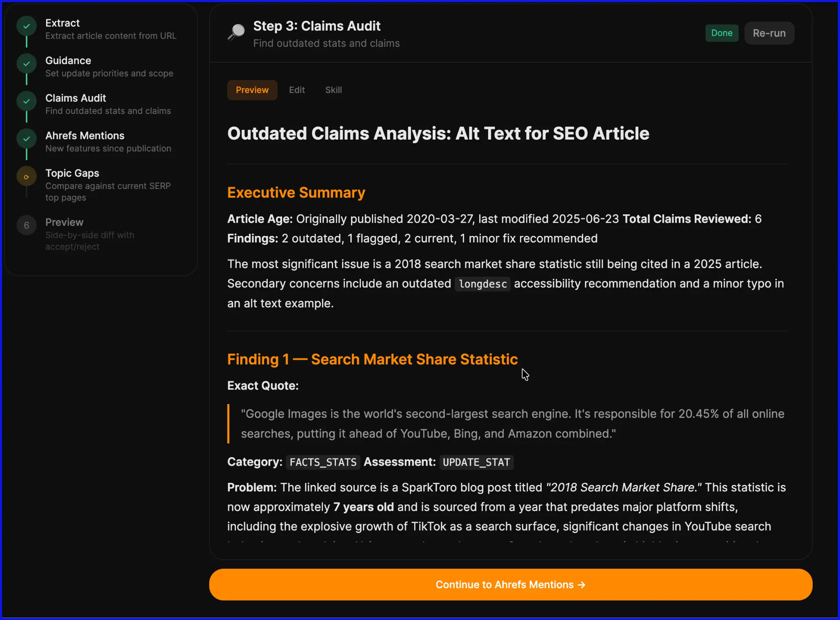Click the Extract step green checkmark icon

click(27, 26)
